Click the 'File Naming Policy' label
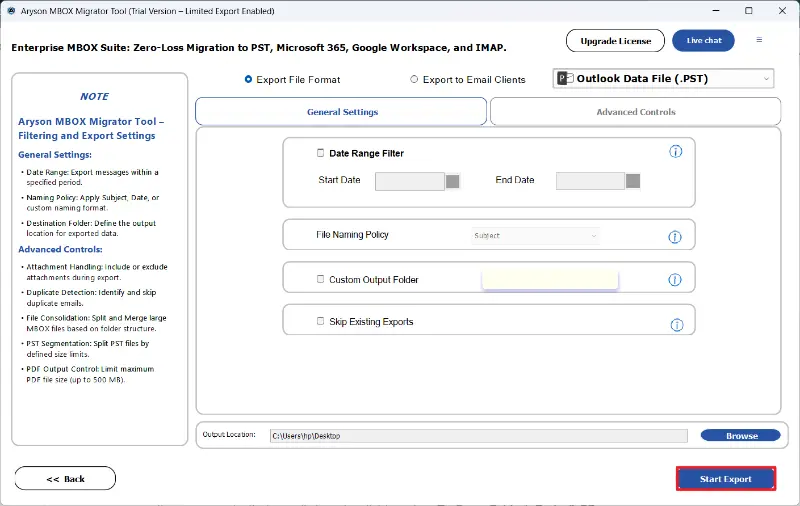 [352, 235]
